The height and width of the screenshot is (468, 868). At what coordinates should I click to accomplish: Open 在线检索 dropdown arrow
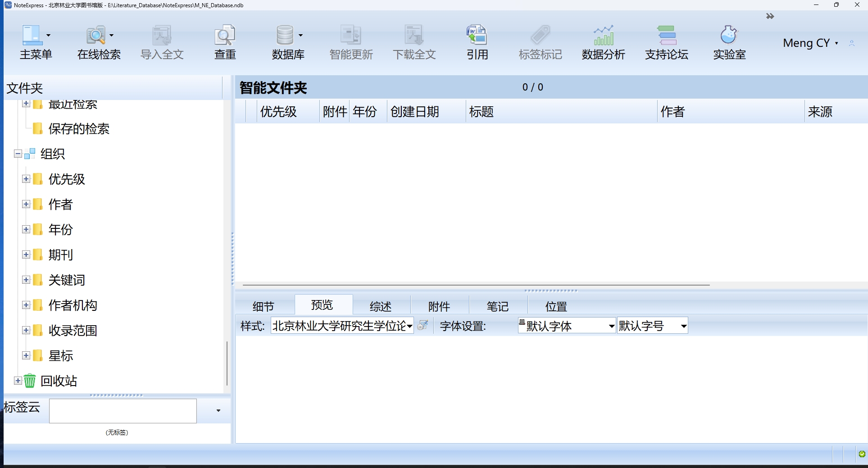pos(111,35)
